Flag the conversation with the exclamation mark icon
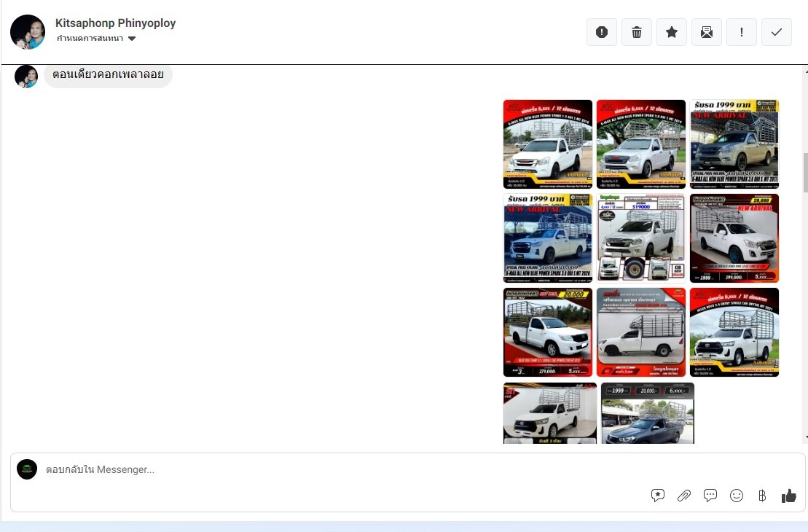The width and height of the screenshot is (808, 532). click(742, 32)
